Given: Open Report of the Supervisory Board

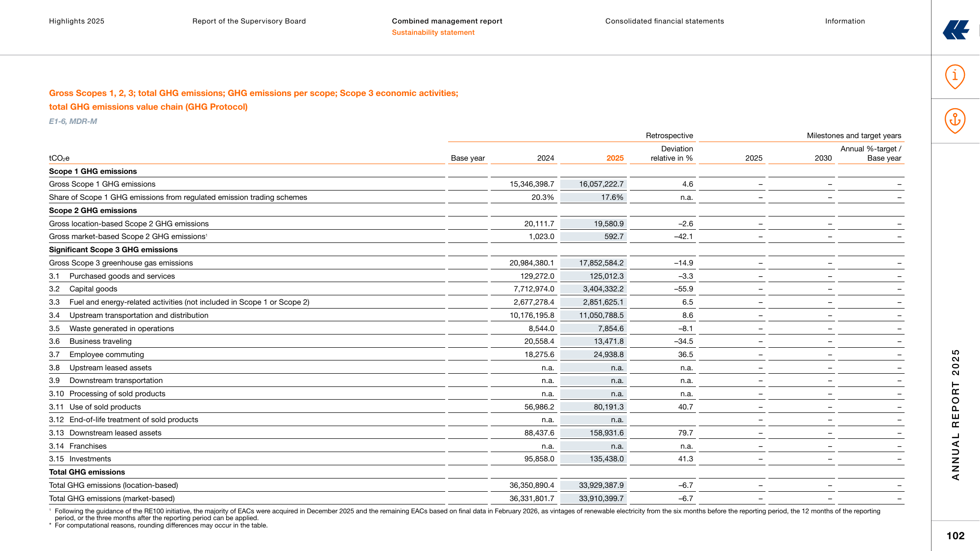Looking at the screenshot, I should [249, 21].
